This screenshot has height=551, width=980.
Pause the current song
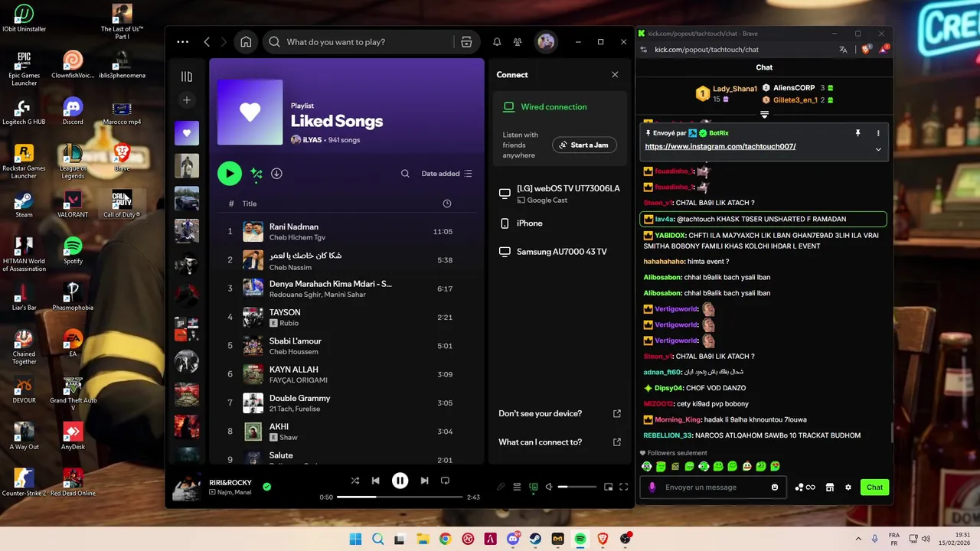coord(400,481)
